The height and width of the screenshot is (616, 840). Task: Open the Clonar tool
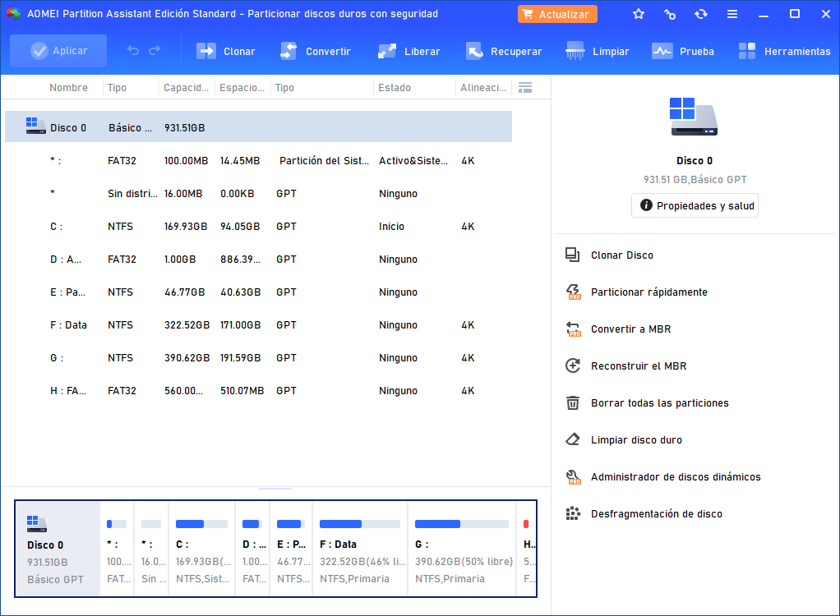[225, 51]
